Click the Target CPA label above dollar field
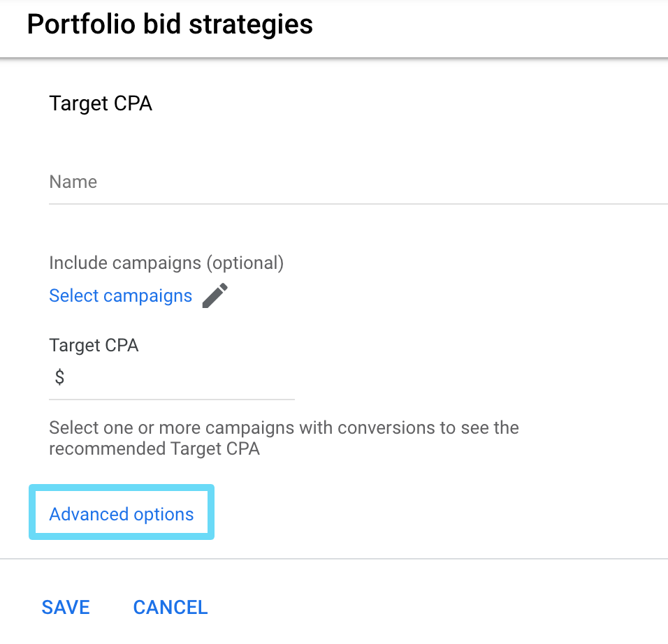 [94, 345]
